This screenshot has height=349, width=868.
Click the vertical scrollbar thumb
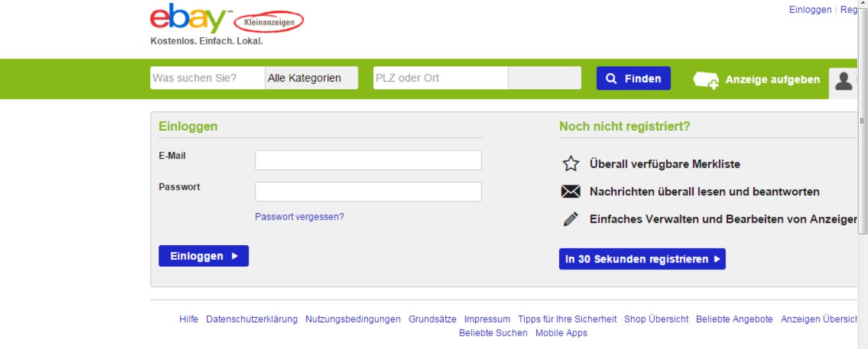862,121
